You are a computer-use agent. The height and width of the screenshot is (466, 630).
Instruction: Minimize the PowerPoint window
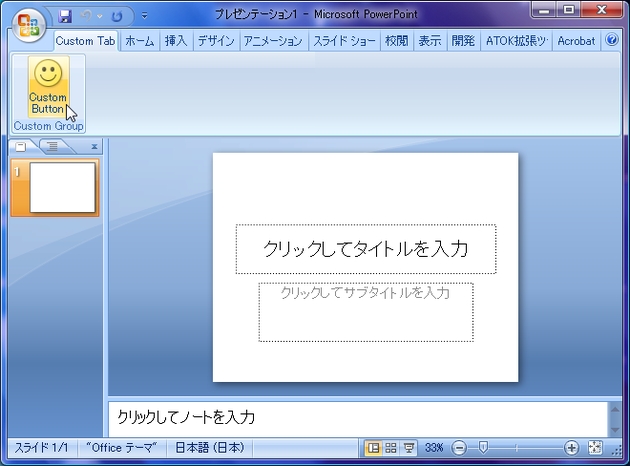click(x=544, y=10)
